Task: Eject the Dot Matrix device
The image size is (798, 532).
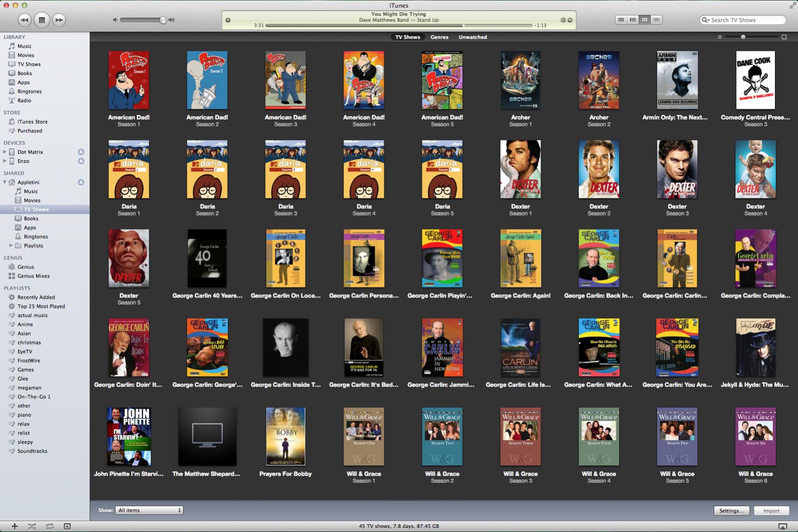Action: [x=81, y=152]
